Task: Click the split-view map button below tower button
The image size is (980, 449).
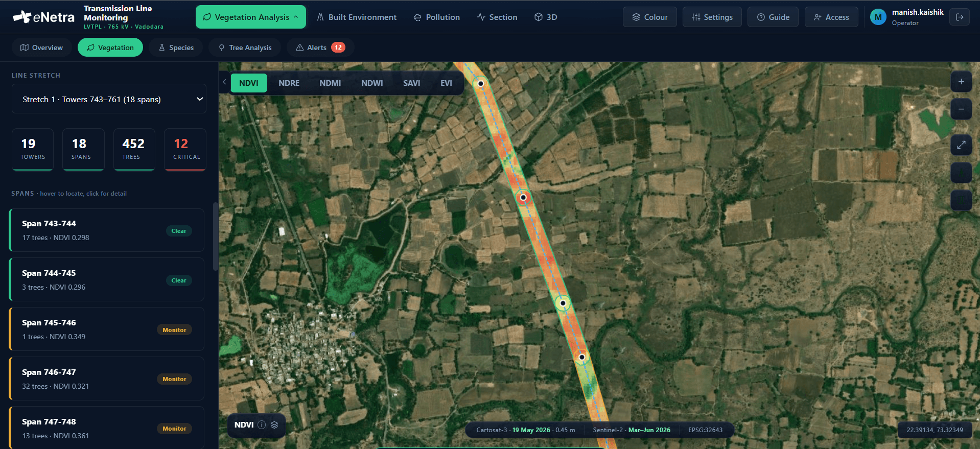Action: click(x=961, y=200)
